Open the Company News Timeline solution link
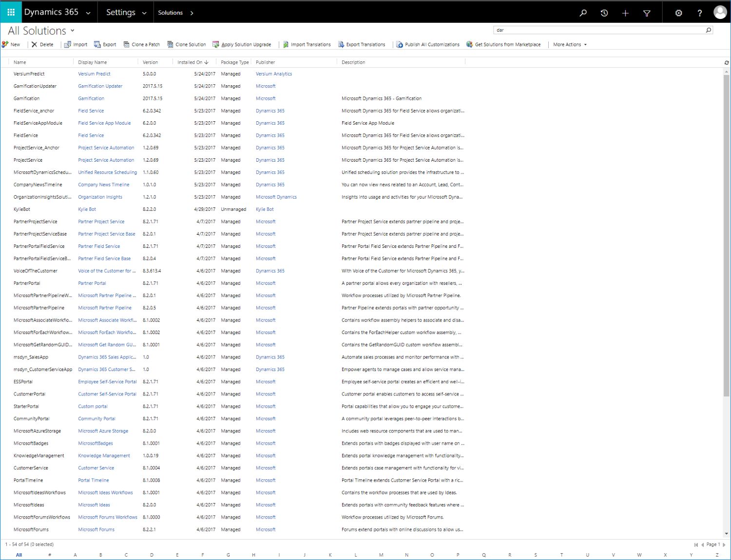This screenshot has width=731, height=560. 104,185
